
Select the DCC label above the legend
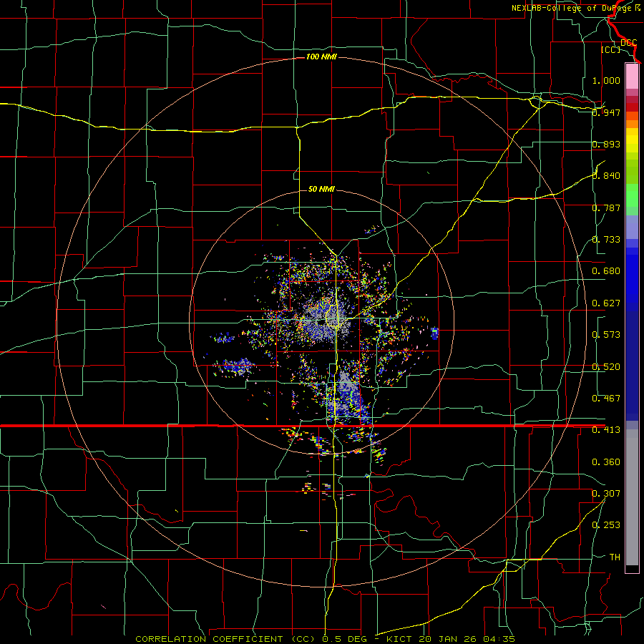[628, 42]
